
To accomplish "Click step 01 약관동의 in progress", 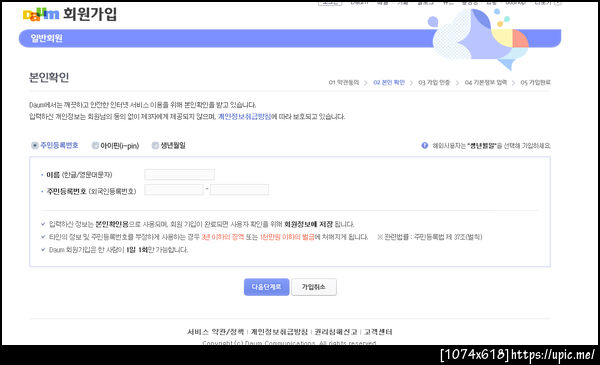I will coord(344,82).
